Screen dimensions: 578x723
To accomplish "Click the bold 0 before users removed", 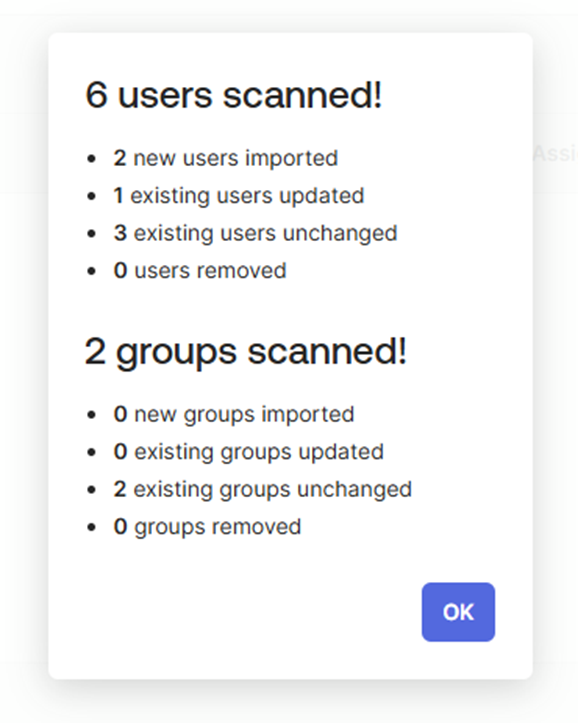I will pos(120,270).
